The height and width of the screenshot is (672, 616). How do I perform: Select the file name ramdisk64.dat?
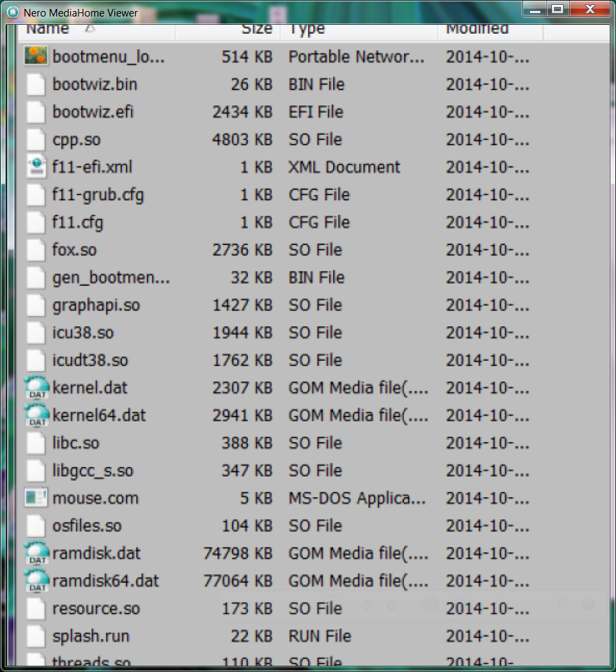tap(105, 581)
